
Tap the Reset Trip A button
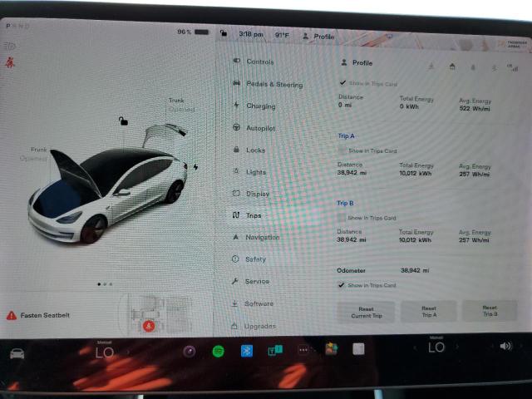click(x=429, y=312)
